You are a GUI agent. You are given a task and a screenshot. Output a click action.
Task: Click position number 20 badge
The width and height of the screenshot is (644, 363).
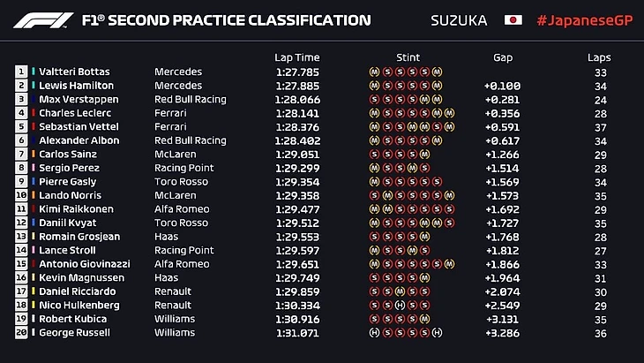point(21,333)
